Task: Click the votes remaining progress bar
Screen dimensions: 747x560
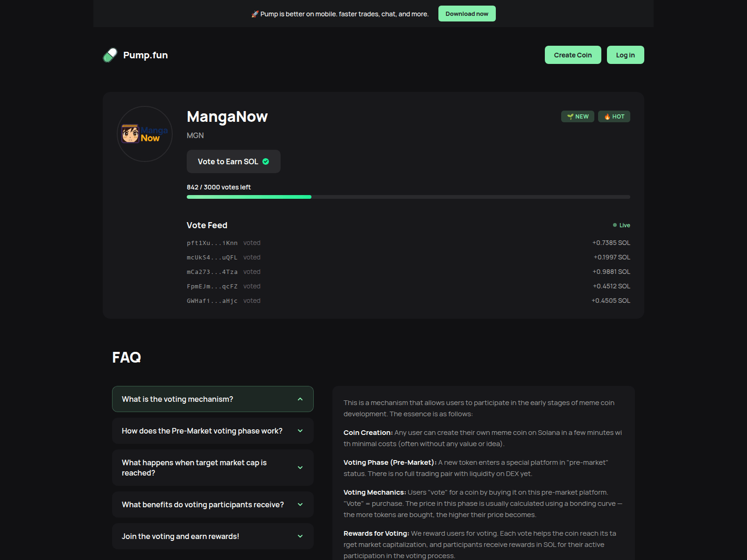Action: click(x=408, y=196)
